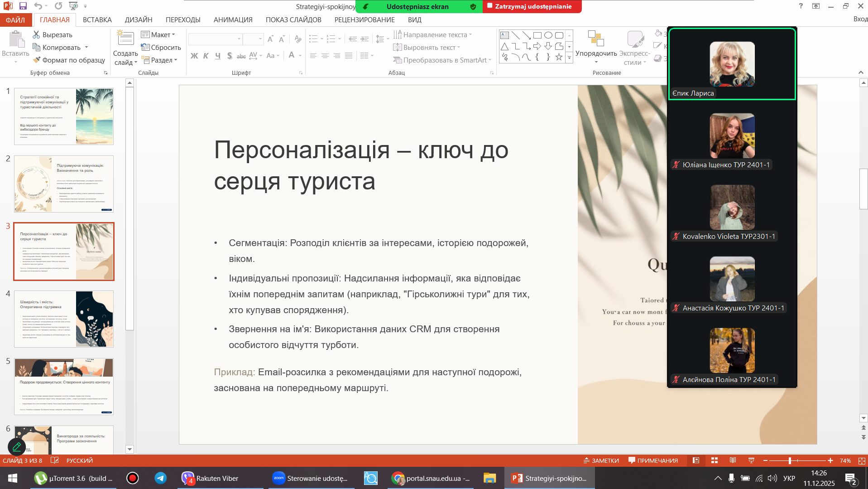
Task: Click the Cut (Вырезать) scissors icon
Action: (x=37, y=35)
